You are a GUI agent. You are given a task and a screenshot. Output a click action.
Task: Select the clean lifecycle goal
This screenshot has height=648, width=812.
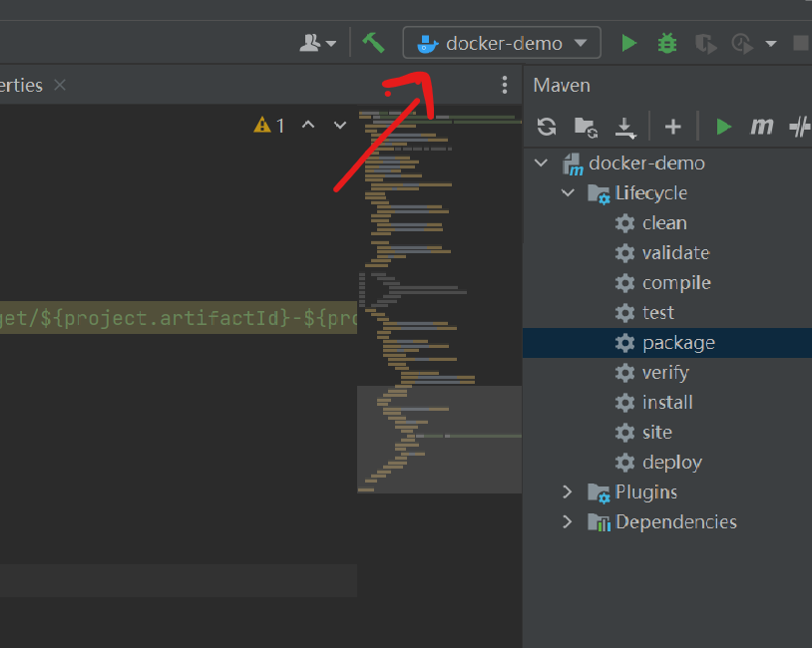coord(664,223)
